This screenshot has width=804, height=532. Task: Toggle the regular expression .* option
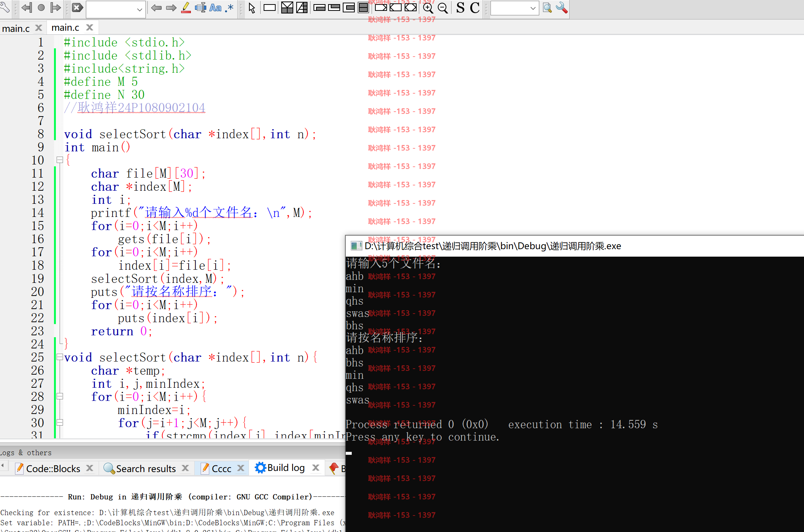click(229, 7)
